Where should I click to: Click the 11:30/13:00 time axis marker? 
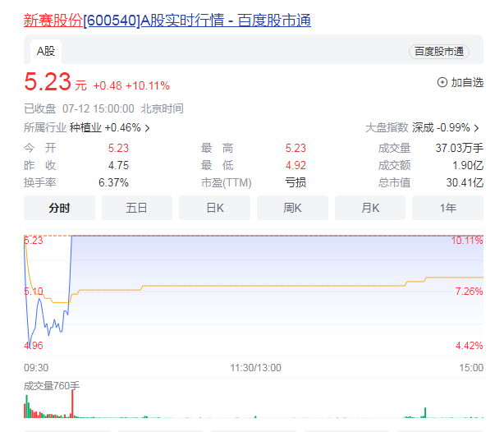pyautogui.click(x=255, y=368)
